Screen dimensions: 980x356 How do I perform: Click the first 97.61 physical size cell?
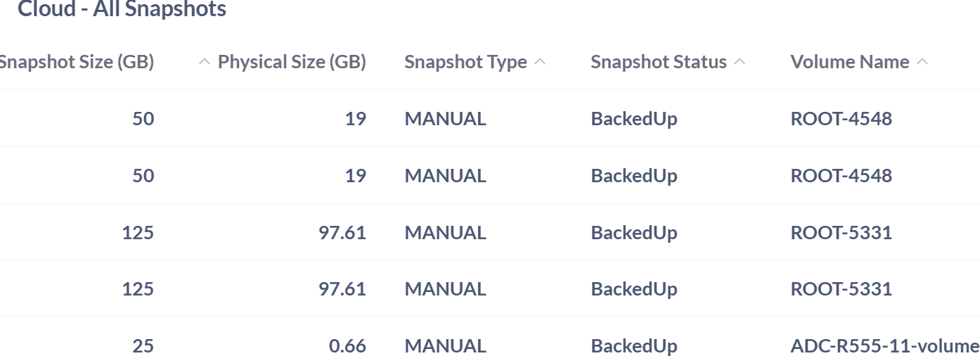click(342, 232)
